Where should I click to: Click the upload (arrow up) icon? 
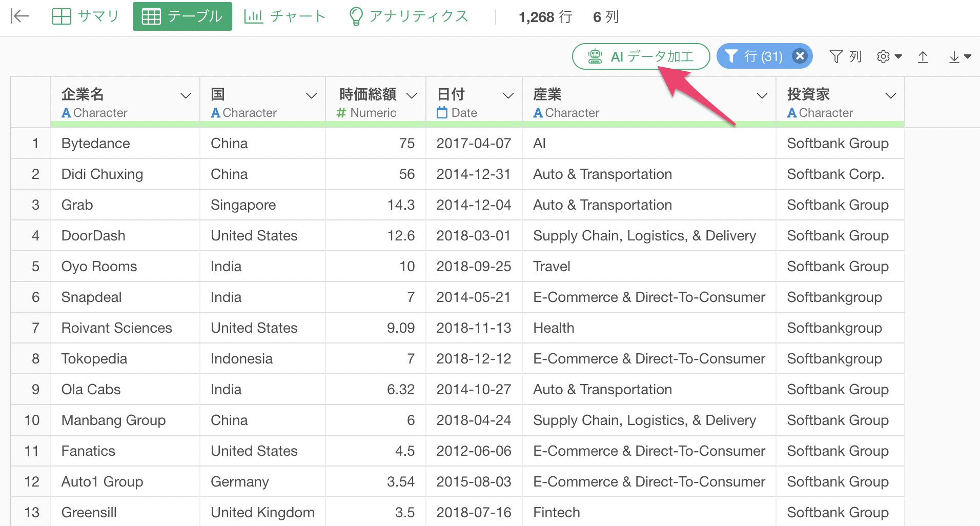click(923, 56)
